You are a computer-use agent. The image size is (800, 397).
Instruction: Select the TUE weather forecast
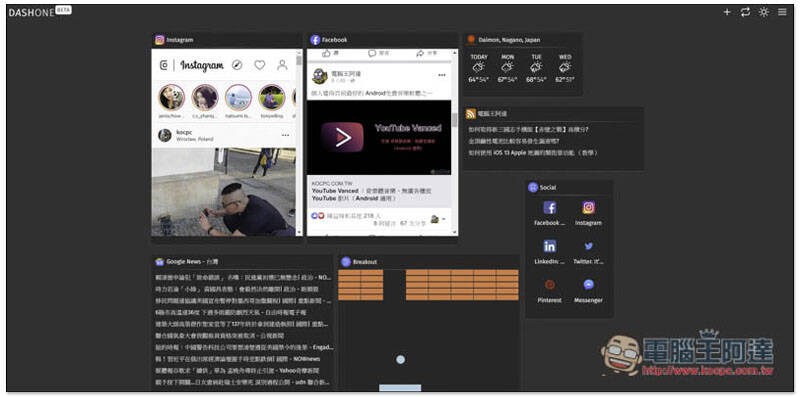click(x=536, y=68)
